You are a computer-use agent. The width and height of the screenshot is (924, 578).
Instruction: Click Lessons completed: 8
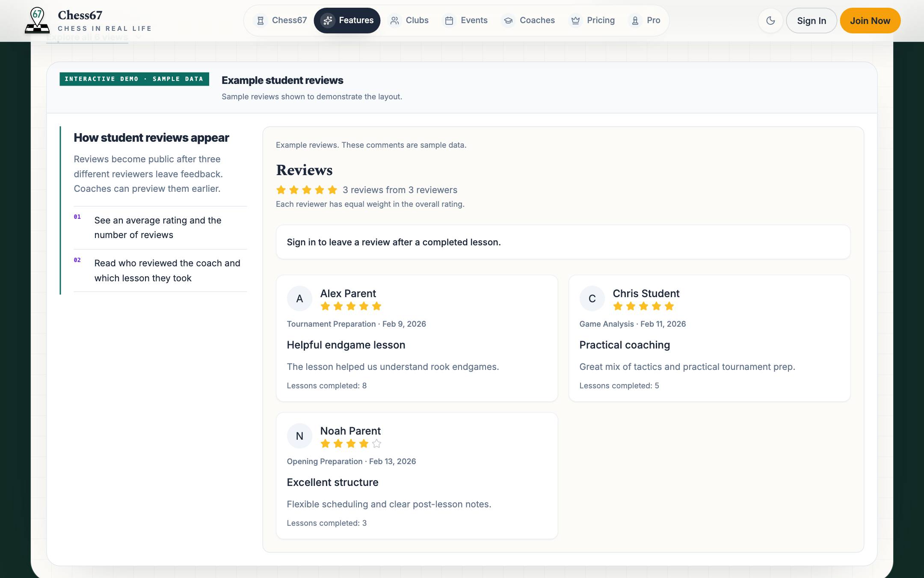click(x=327, y=385)
